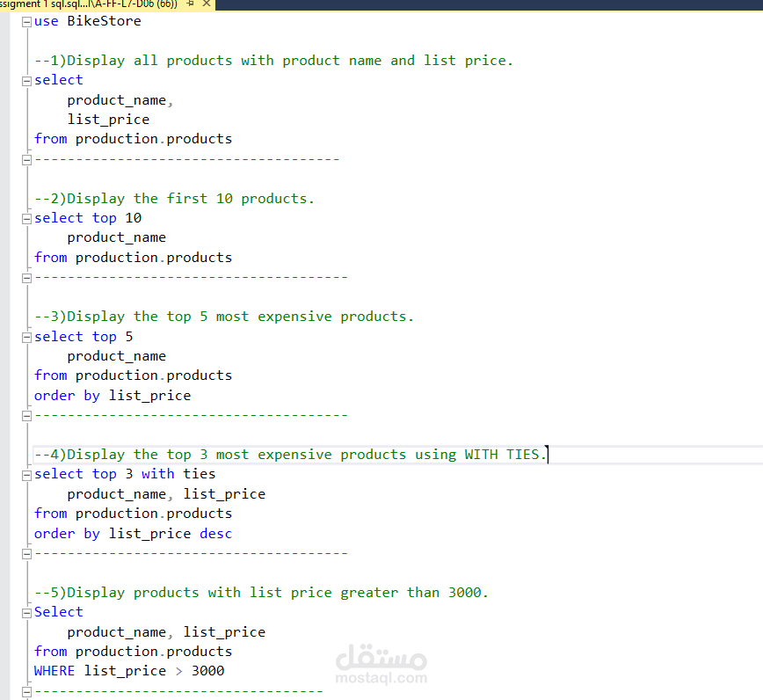Image resolution: width=763 pixels, height=700 pixels.
Task: Click 'product_name,' line in first query
Action: point(120,100)
